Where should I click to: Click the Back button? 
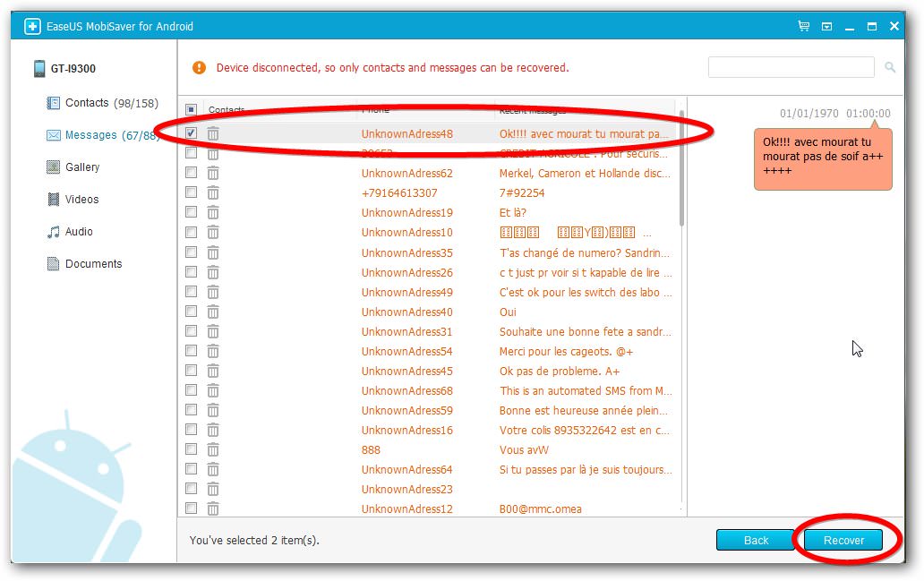point(756,541)
